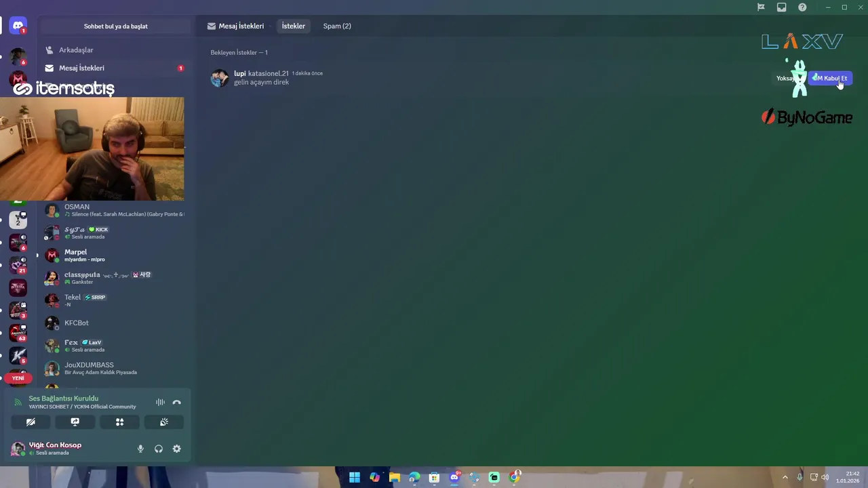Open Microsoft Store in the taskbar

tap(434, 477)
